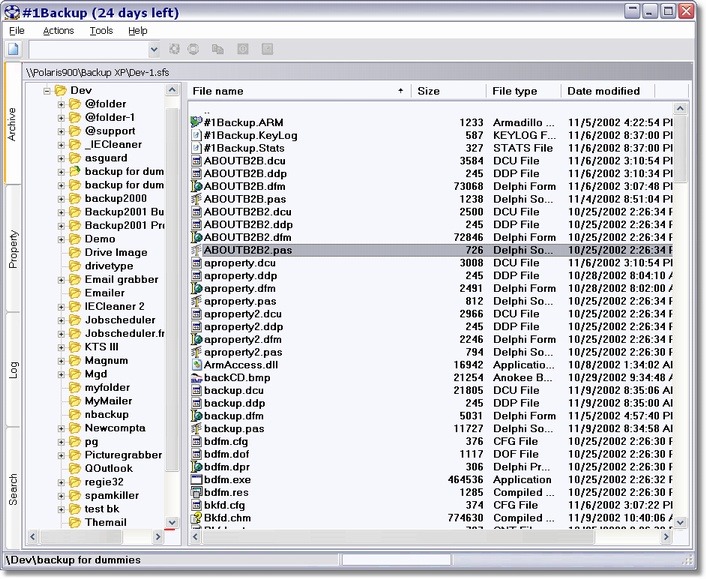The height and width of the screenshot is (579, 706).
Task: Expand the Newcompta tree node
Action: (x=61, y=429)
